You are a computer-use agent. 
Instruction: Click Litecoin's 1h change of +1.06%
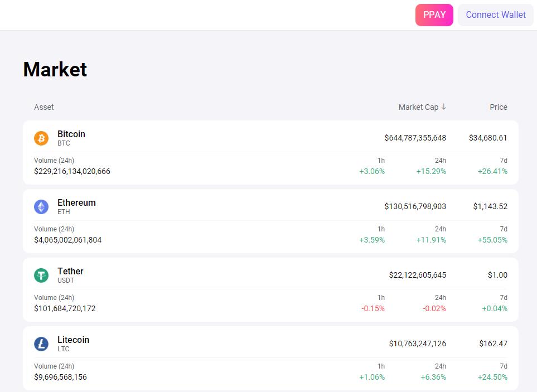click(x=372, y=377)
